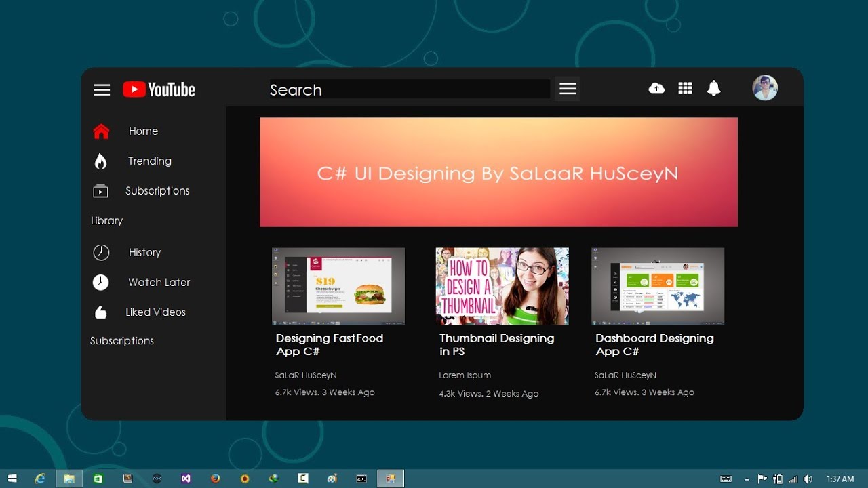Viewport: 868px width, 488px height.
Task: Select Trending in the sidebar
Action: tap(150, 161)
